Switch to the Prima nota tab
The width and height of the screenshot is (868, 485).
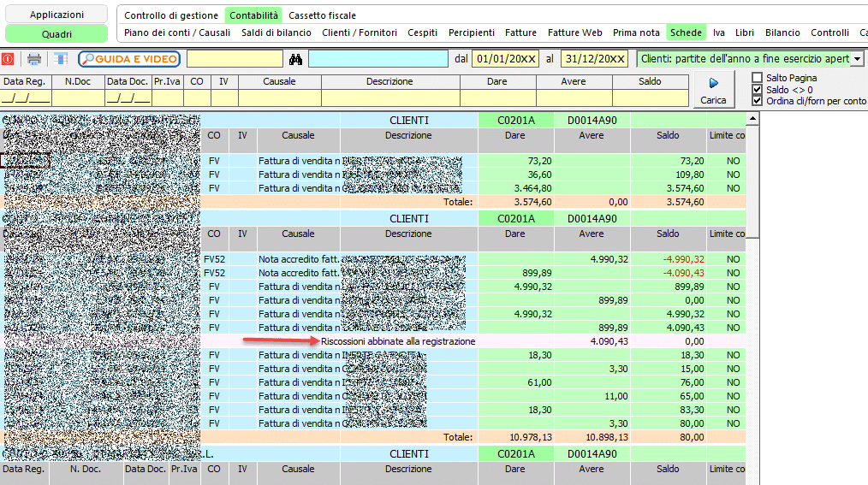point(636,33)
